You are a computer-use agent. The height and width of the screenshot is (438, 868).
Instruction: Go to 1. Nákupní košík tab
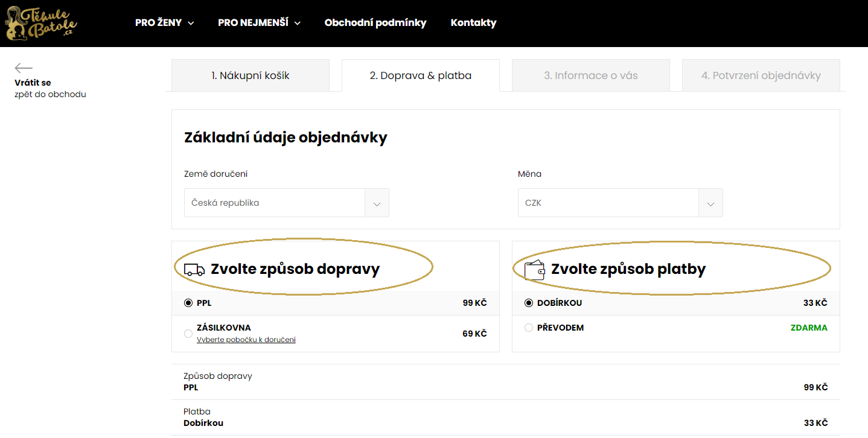tap(251, 75)
